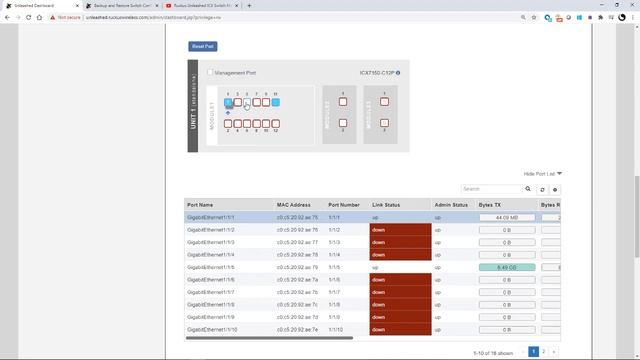Select port 7 icon in Module 1

[x=257, y=102]
